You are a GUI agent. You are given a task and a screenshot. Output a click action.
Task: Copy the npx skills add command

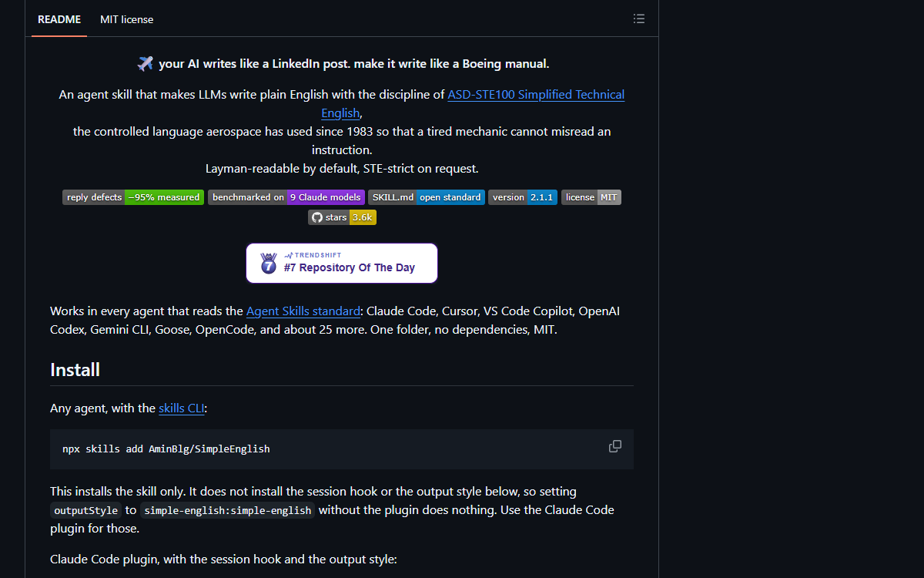click(x=615, y=447)
